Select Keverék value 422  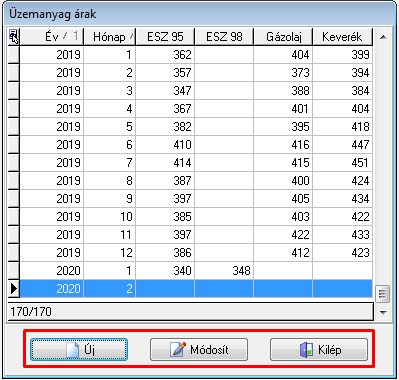click(x=342, y=217)
